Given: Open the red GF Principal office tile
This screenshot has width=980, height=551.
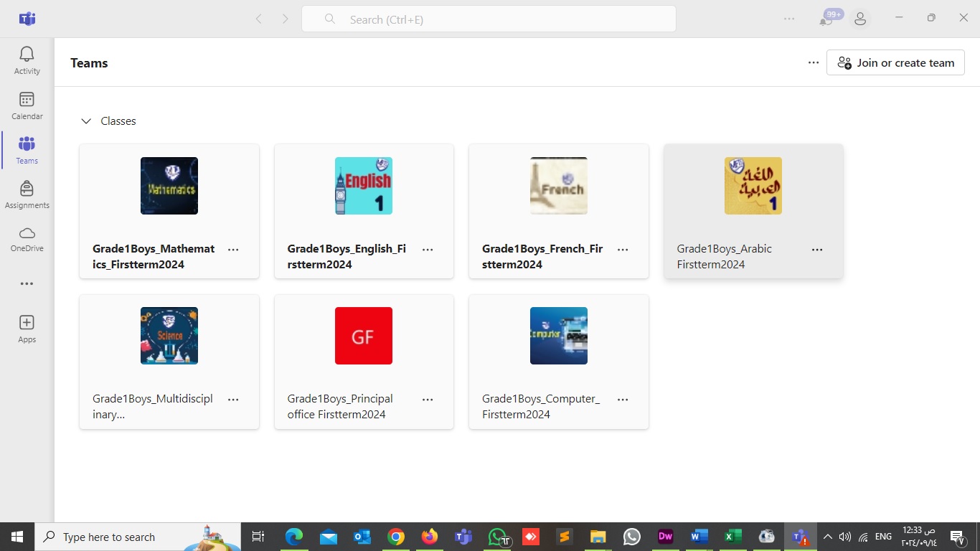Looking at the screenshot, I should pos(363,336).
